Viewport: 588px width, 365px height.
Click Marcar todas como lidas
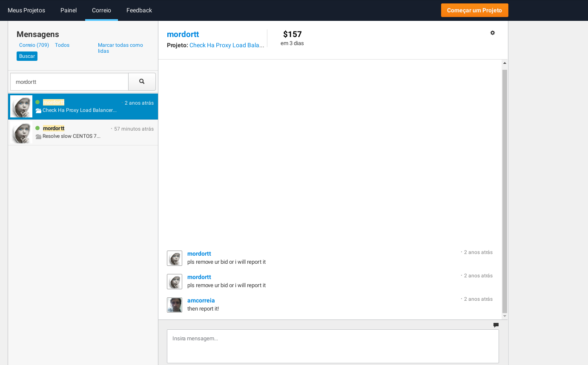(x=120, y=48)
